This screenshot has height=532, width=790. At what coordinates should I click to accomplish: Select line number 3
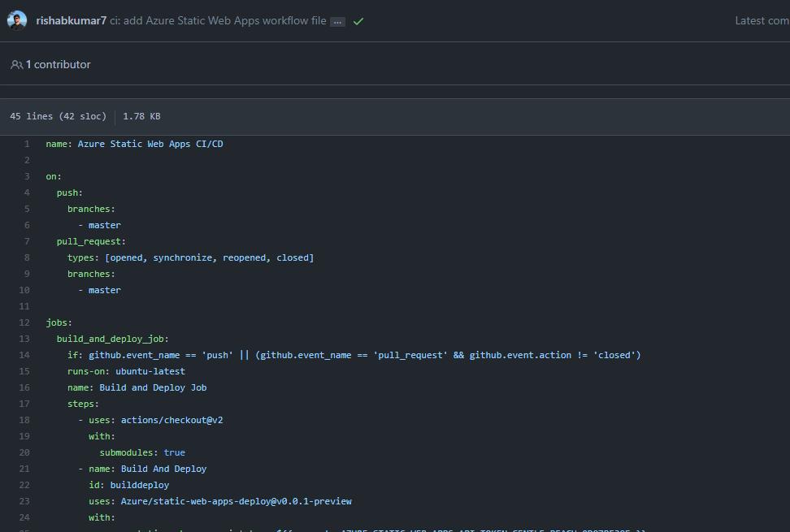point(27,176)
